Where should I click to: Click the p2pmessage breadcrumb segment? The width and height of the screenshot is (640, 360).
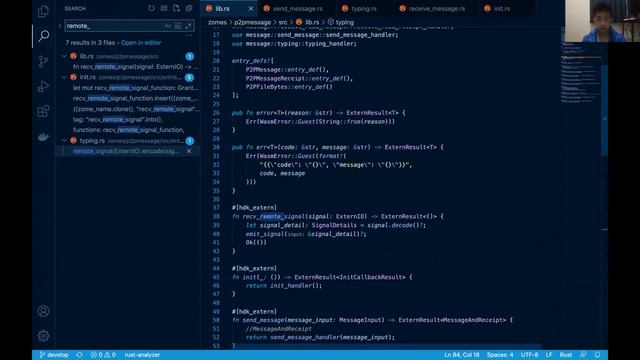(252, 22)
